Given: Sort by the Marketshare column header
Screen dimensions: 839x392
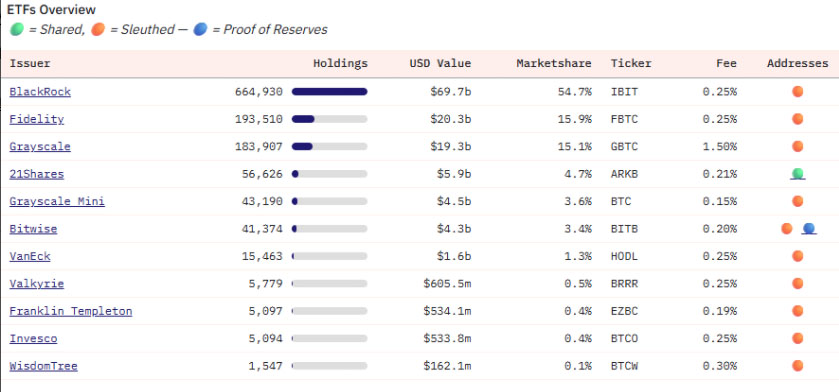Looking at the screenshot, I should [554, 63].
